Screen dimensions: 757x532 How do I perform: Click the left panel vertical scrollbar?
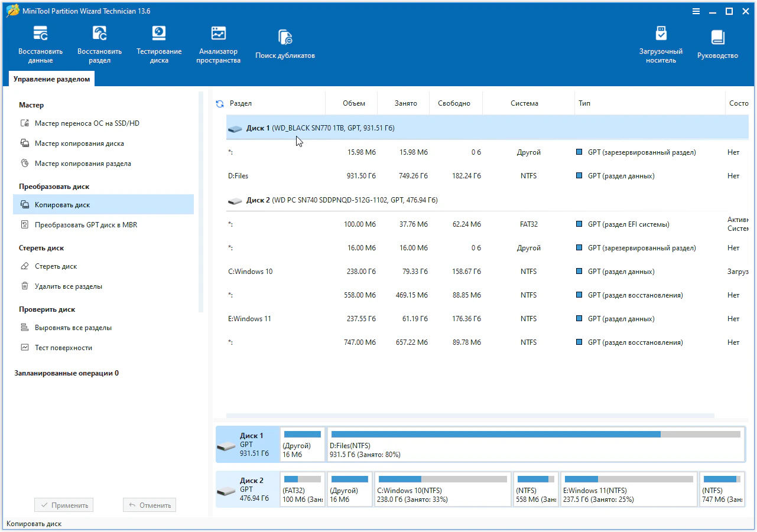pyautogui.click(x=201, y=201)
